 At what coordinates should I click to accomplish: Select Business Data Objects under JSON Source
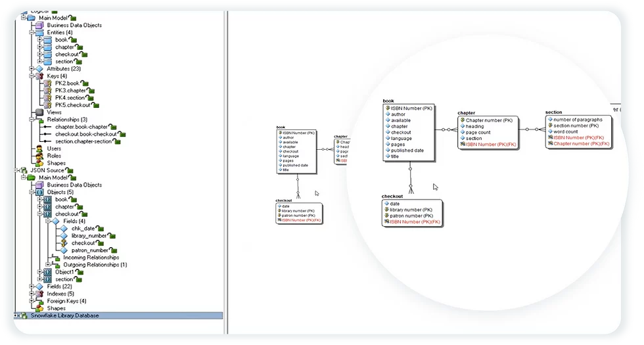click(x=74, y=185)
